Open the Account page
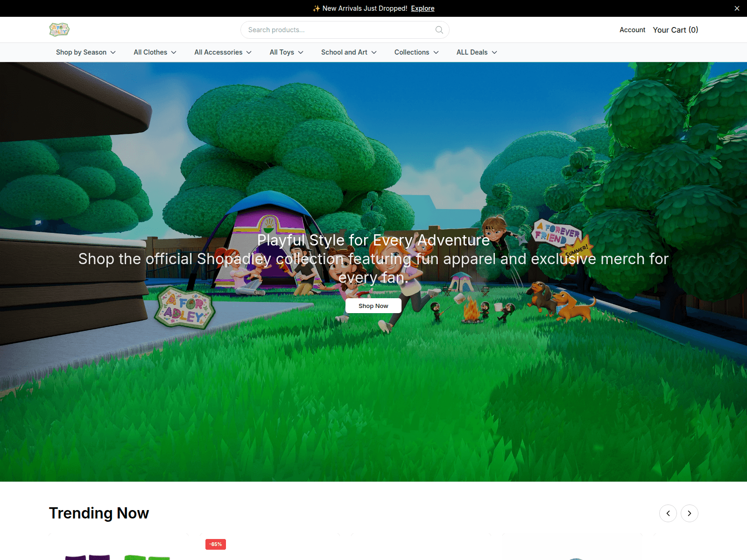The width and height of the screenshot is (747, 560). pos(632,30)
